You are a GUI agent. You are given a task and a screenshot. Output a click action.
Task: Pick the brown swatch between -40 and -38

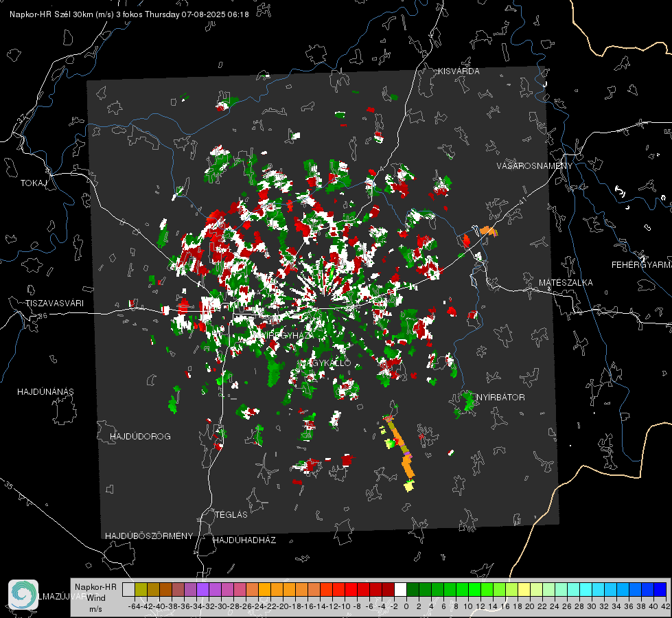click(x=165, y=589)
